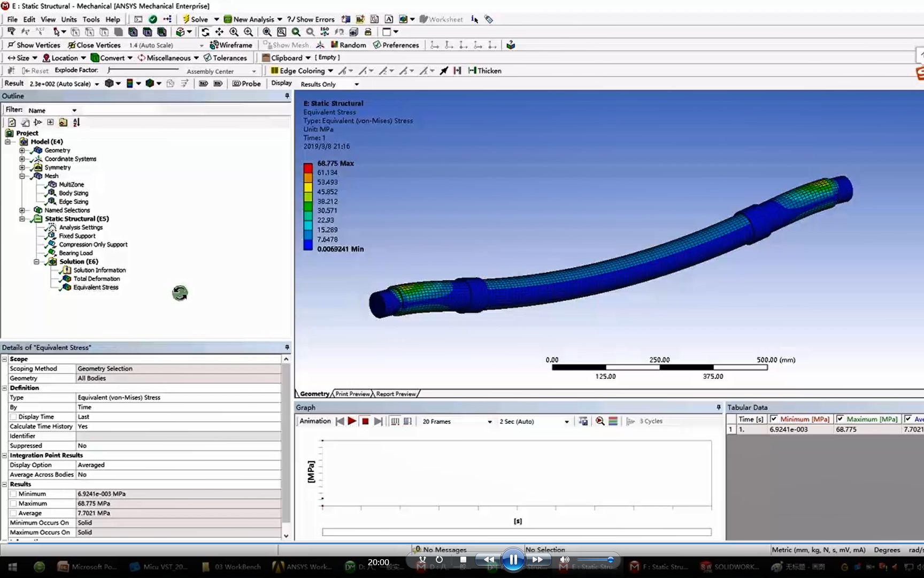The image size is (924, 578).
Task: Click the legend bands icon in Graph toolbar
Action: click(x=613, y=421)
